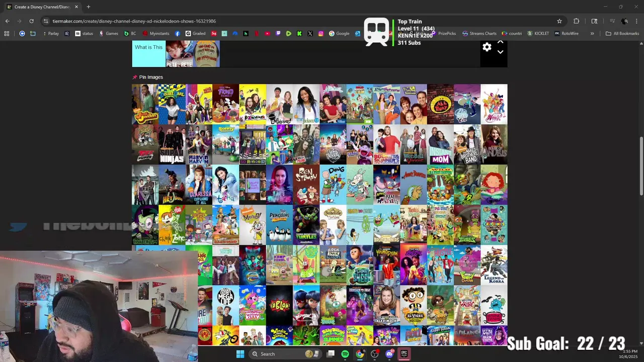
Task: Select the Patrick Star Show image
Action: 306,265
